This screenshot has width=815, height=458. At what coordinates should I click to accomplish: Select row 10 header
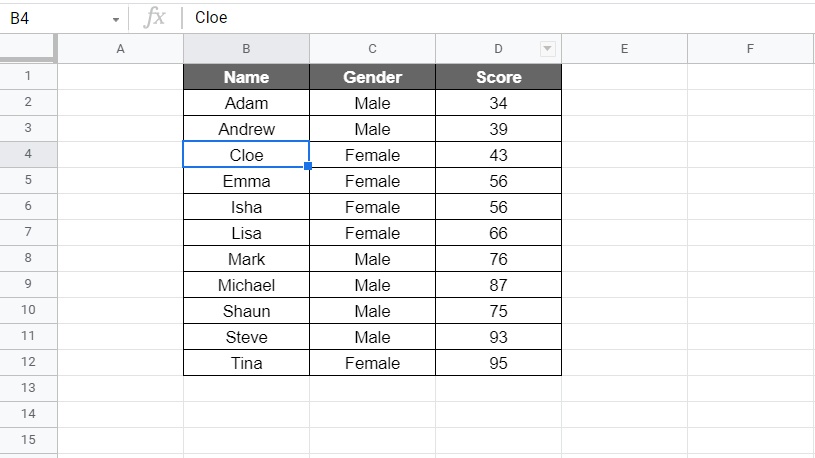(x=28, y=310)
